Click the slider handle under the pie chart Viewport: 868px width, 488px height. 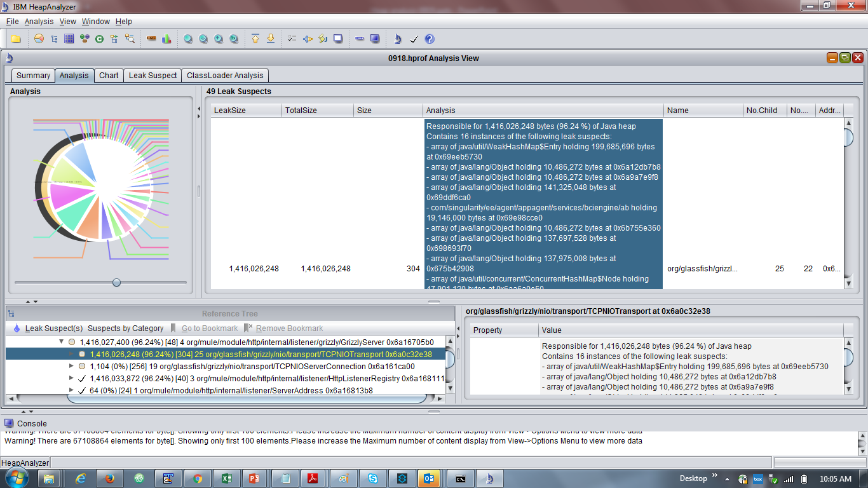pyautogui.click(x=116, y=282)
